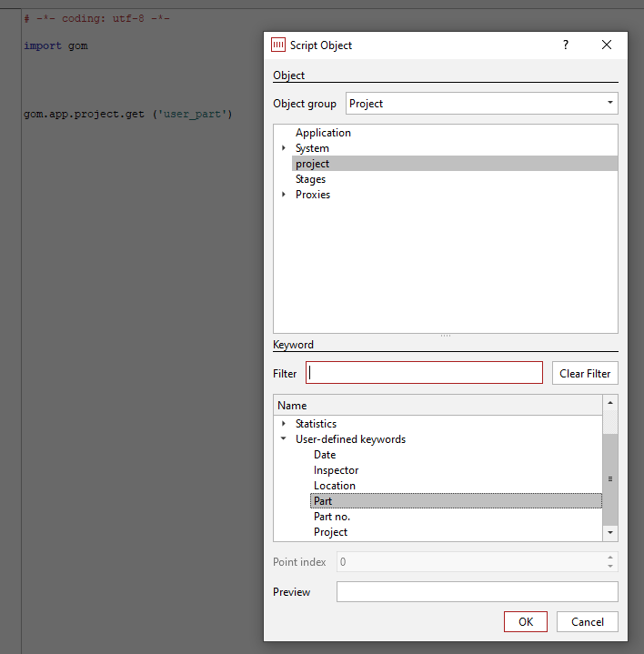Image resolution: width=644 pixels, height=654 pixels.
Task: Select Stages in the object tree
Action: 310,179
